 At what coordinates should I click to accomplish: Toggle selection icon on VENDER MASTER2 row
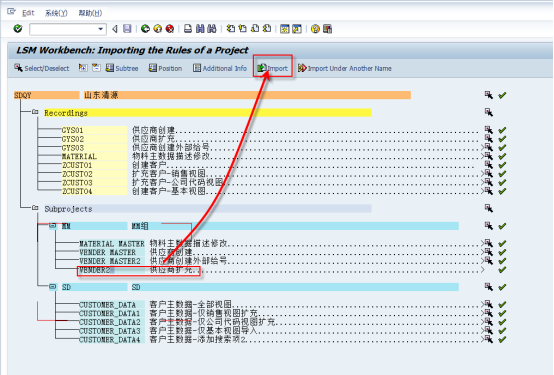[489, 261]
